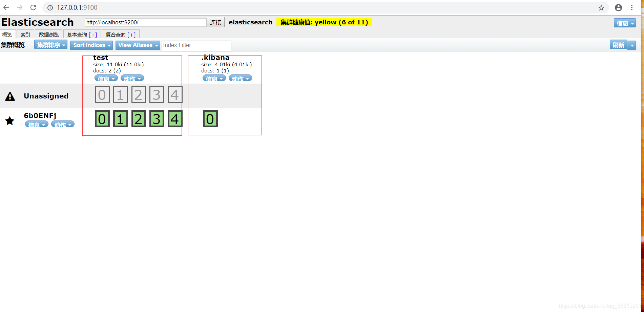Click the browser address bar showing 127.0.0.1:9100

point(325,7)
